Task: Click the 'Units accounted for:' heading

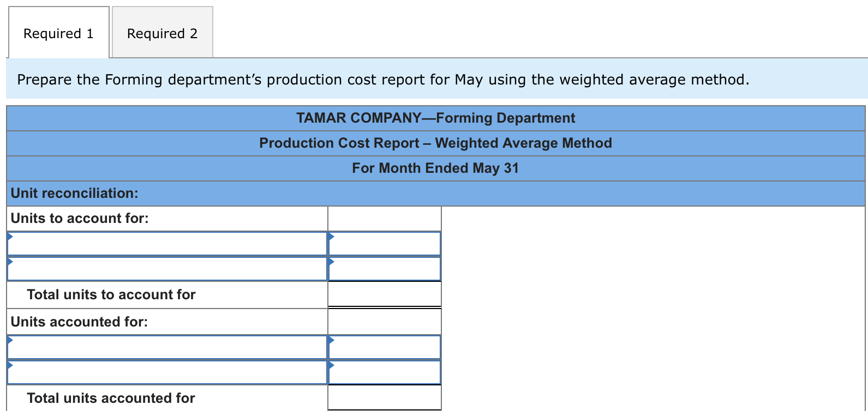Action: pyautogui.click(x=79, y=322)
